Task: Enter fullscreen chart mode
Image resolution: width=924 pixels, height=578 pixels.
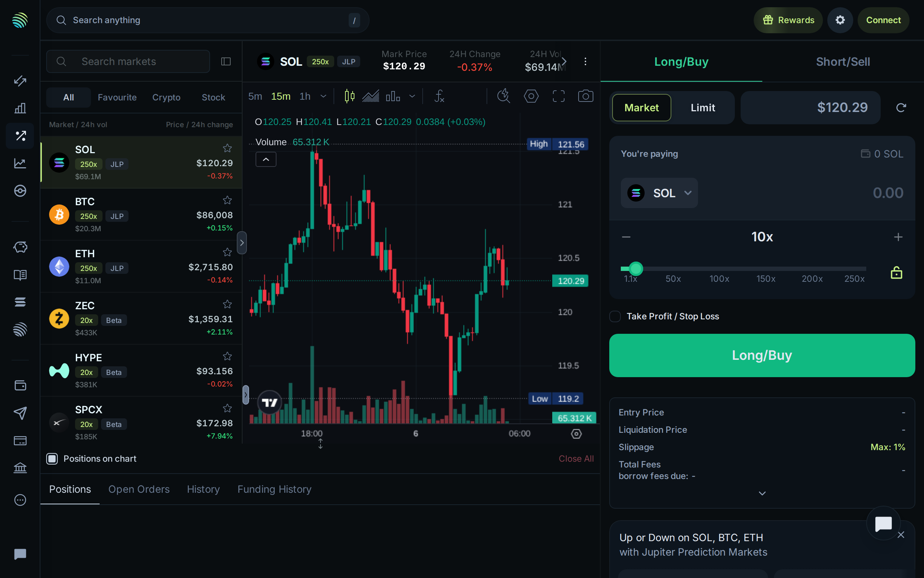Action: point(559,96)
